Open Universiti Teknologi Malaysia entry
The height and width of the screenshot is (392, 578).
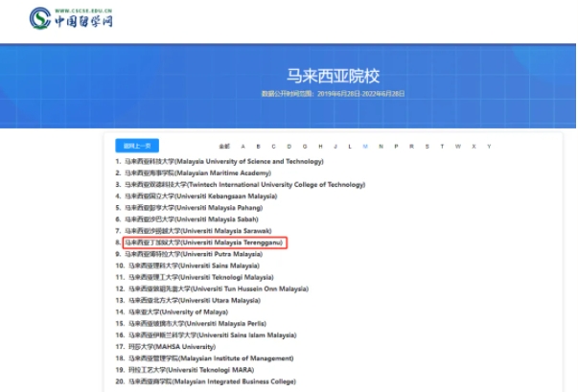click(x=201, y=277)
